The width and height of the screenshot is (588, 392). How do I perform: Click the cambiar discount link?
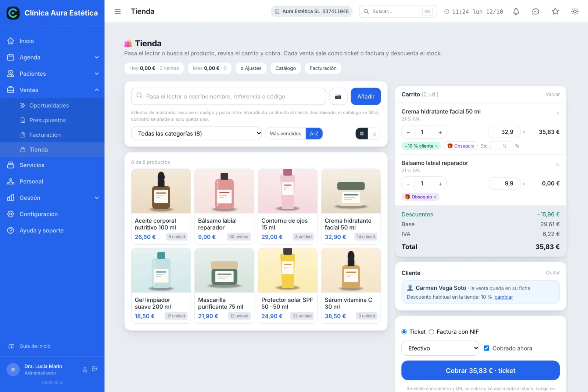(x=503, y=297)
